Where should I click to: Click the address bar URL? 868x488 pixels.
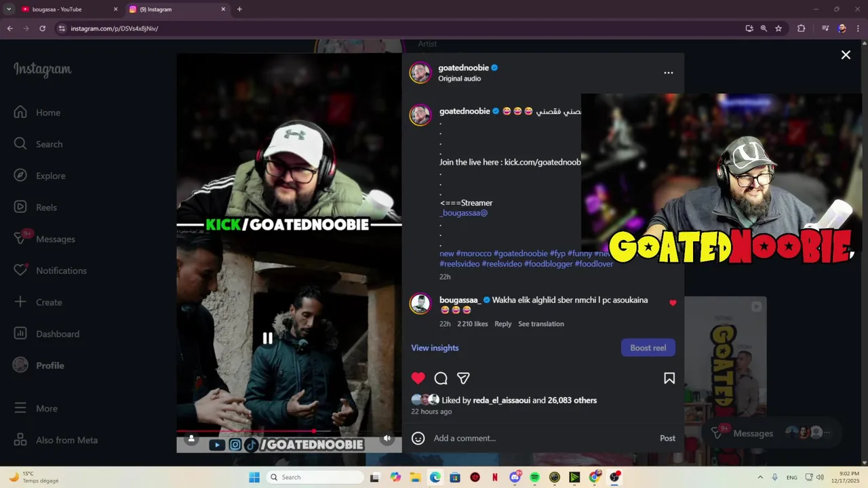pyautogui.click(x=114, y=28)
